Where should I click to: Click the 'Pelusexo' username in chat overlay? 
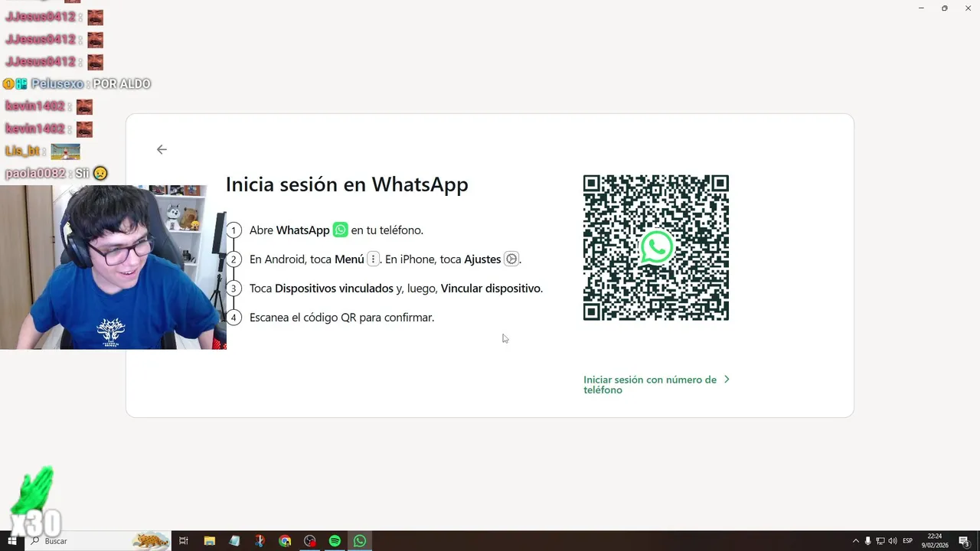(x=57, y=84)
